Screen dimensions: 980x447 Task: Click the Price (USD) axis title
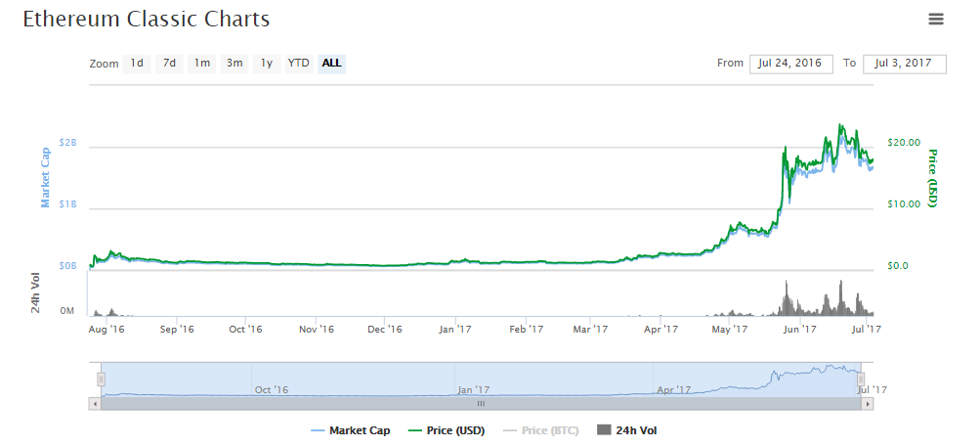click(x=932, y=178)
